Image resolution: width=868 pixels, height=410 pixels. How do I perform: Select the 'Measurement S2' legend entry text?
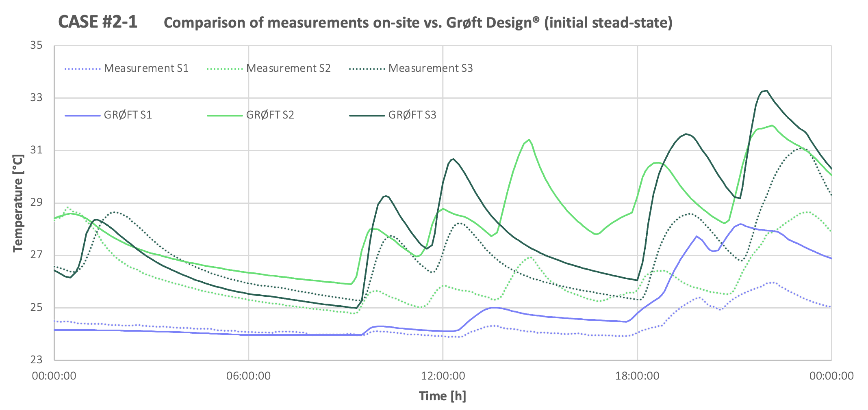[x=289, y=68]
